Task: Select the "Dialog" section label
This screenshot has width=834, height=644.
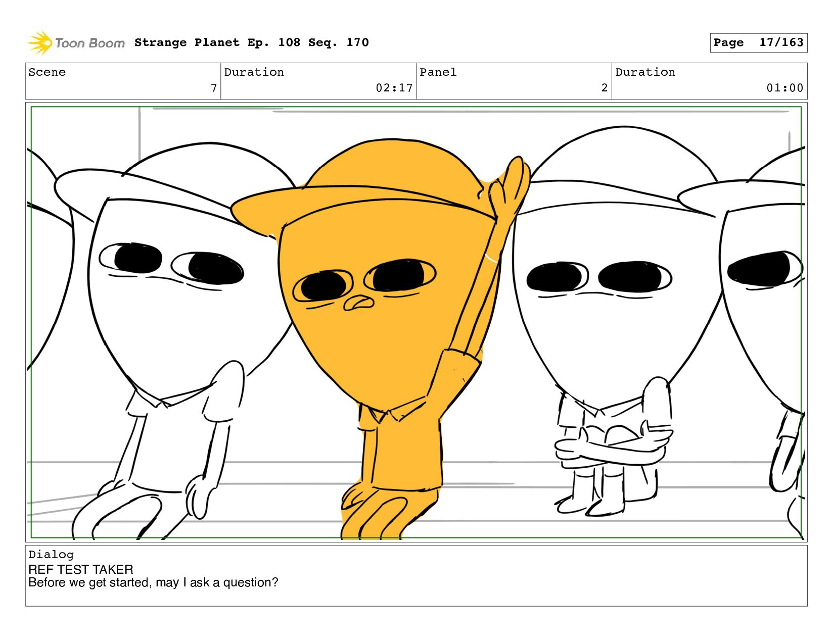Action: tap(51, 555)
